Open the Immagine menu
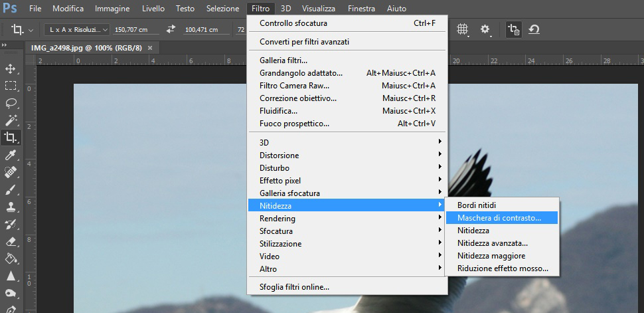The height and width of the screenshot is (313, 644). tap(112, 8)
